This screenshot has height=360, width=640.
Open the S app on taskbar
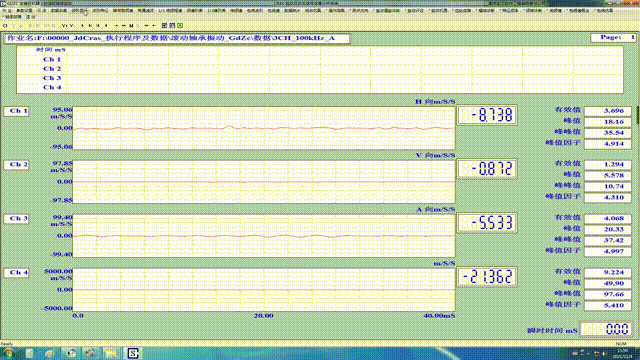(133, 353)
